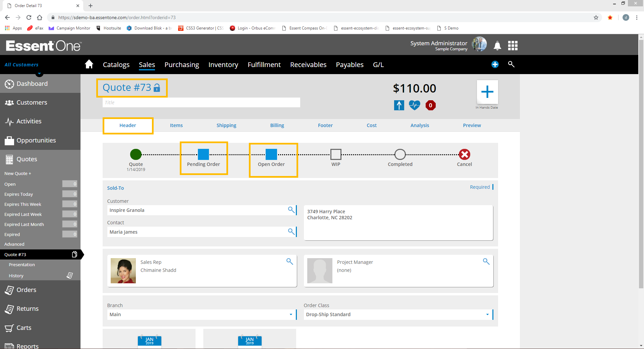
Task: Open the G/L menu
Action: tap(378, 65)
